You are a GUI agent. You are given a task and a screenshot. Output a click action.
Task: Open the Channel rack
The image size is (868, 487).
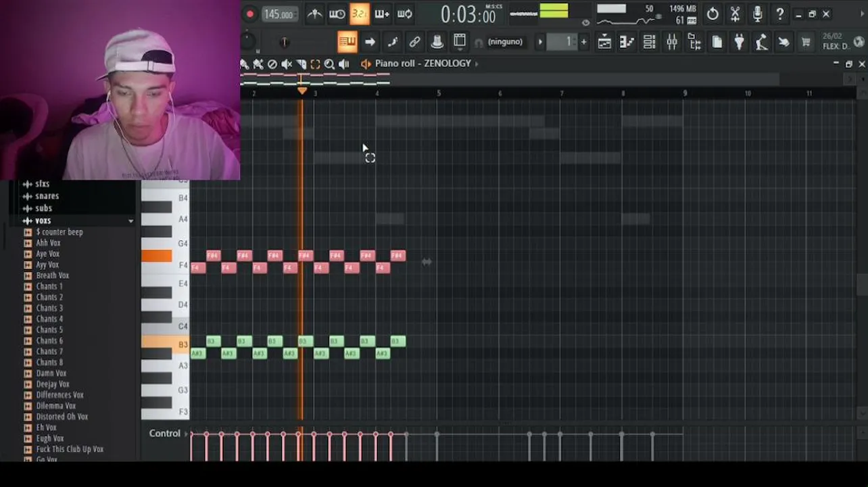(649, 42)
